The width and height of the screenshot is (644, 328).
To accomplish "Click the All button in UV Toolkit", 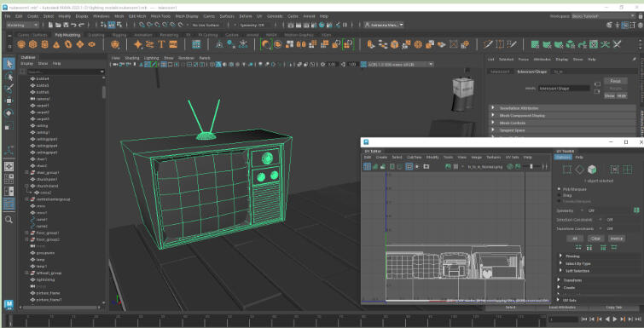I will 575,239.
